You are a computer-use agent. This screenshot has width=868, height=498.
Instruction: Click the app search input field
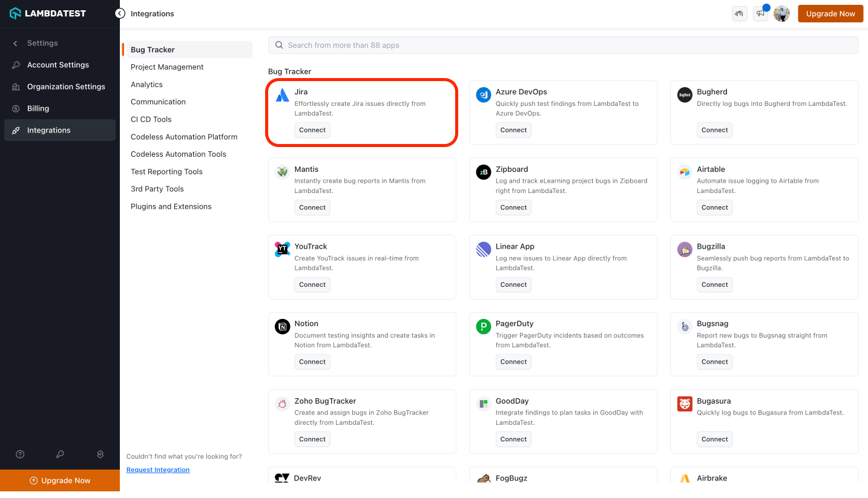pyautogui.click(x=563, y=45)
